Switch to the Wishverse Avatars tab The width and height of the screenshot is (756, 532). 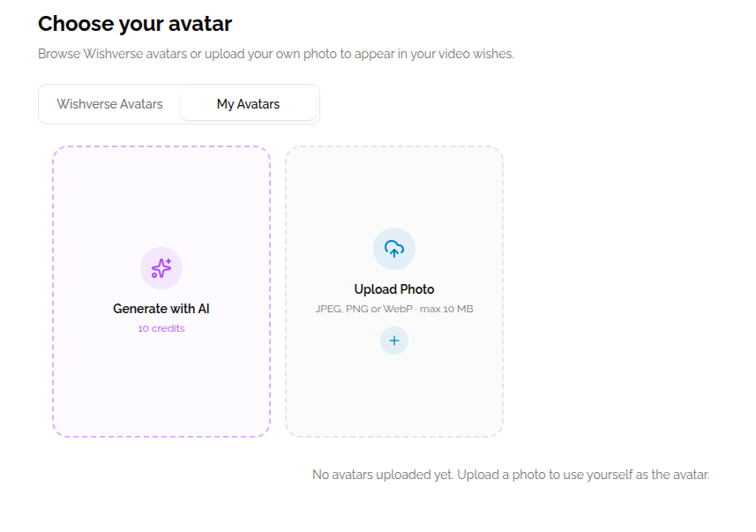(108, 103)
